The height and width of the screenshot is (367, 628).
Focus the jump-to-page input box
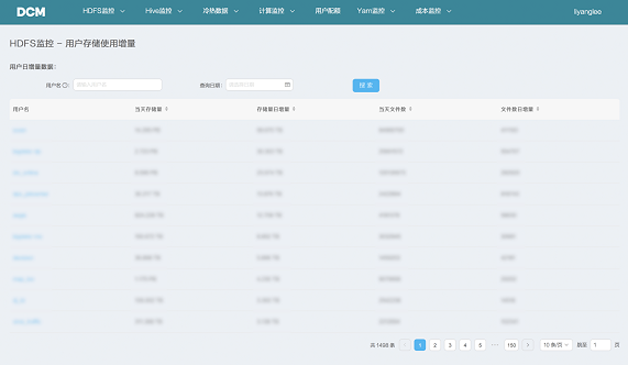[x=600, y=345]
